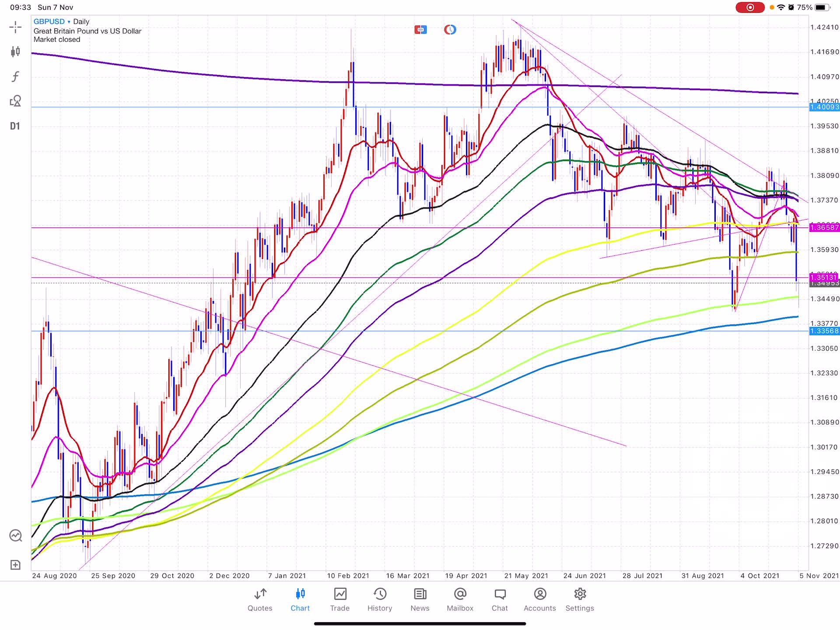Click the 10 Feb 2021 date label
This screenshot has height=630, width=840.
tap(348, 576)
